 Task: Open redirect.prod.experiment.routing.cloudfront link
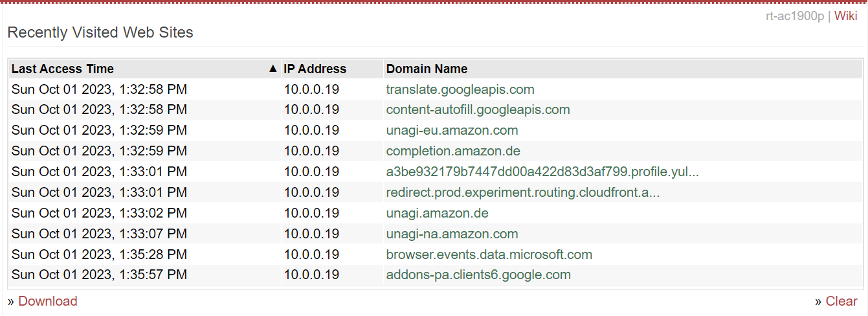pos(523,193)
